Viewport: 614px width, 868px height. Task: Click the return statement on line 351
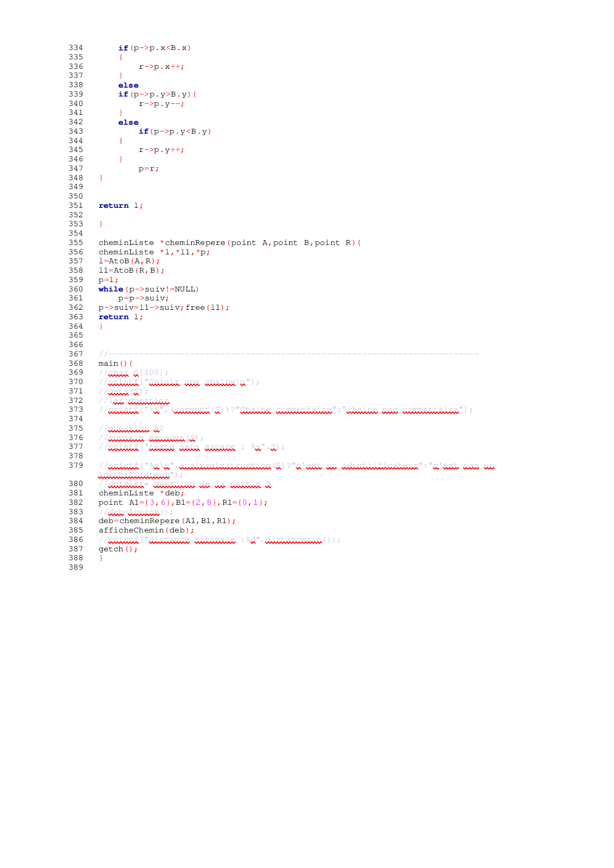coord(121,205)
